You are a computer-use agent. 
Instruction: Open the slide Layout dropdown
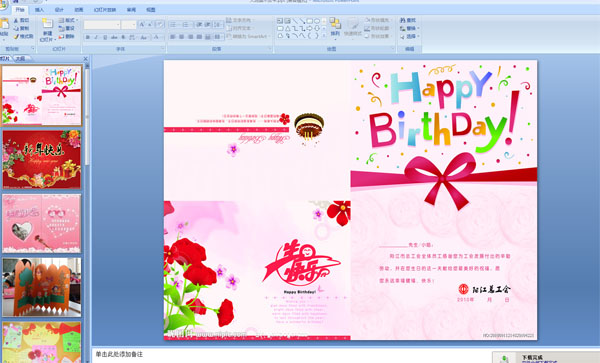[x=68, y=20]
